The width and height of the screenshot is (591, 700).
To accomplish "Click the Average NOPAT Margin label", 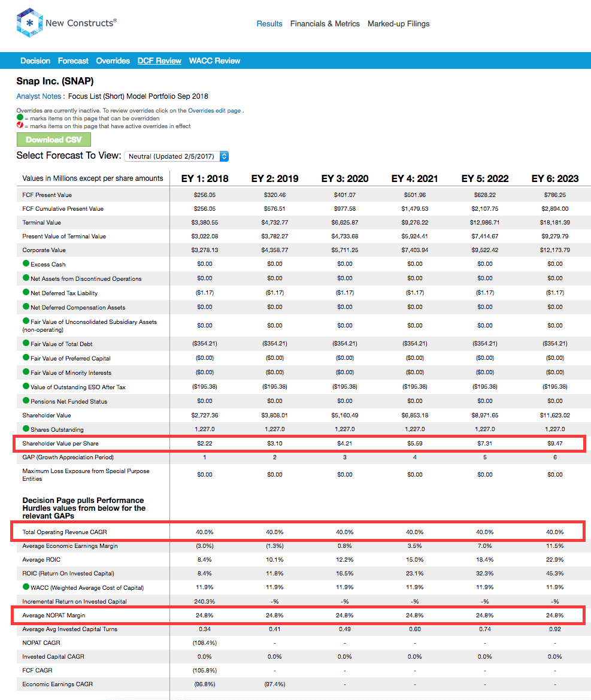I will tap(53, 616).
